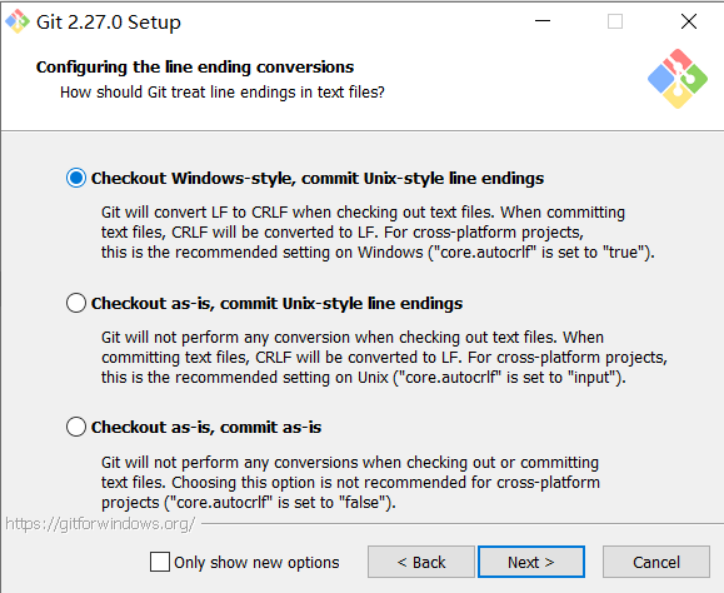Pick the Checkout as-is, commit as-is option
The image size is (724, 593).
[76, 427]
